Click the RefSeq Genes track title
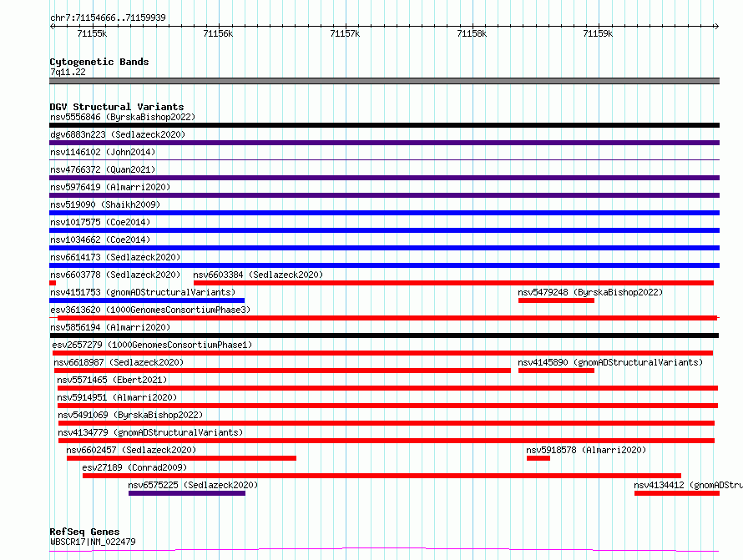 (84, 532)
